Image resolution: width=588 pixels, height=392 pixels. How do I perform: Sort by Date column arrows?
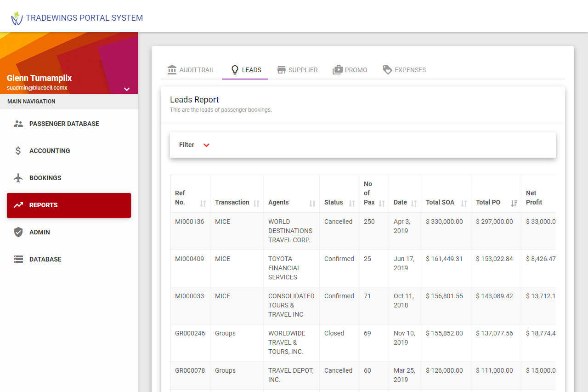[414, 203]
